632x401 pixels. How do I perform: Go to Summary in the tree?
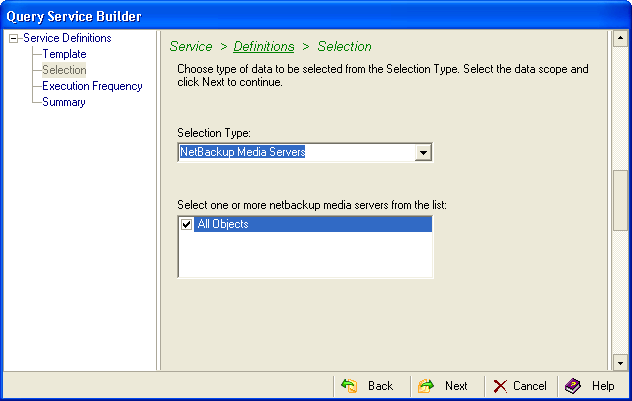click(64, 102)
